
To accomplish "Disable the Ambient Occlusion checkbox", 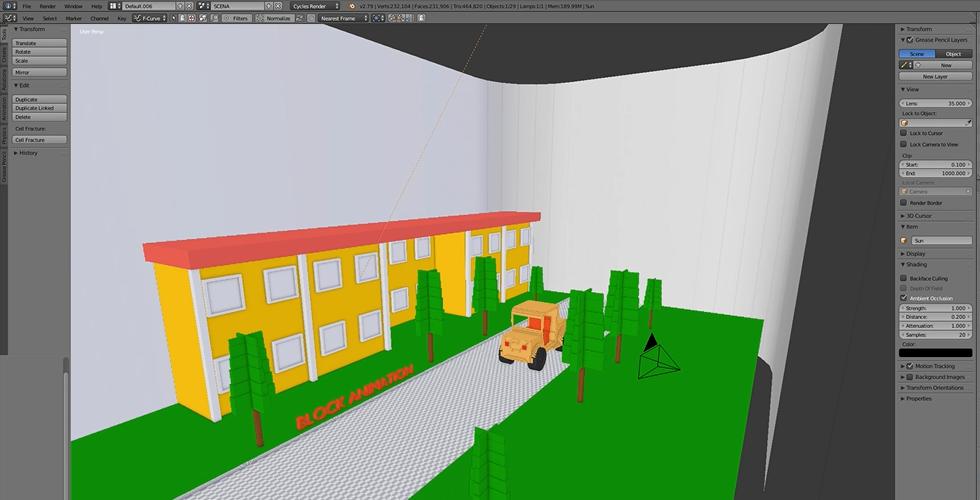I will tap(904, 298).
